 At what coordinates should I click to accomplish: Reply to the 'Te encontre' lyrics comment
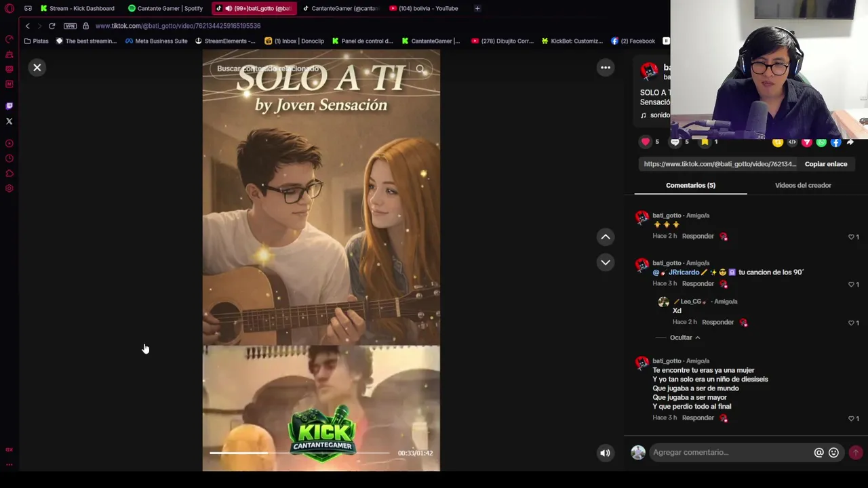pyautogui.click(x=698, y=418)
